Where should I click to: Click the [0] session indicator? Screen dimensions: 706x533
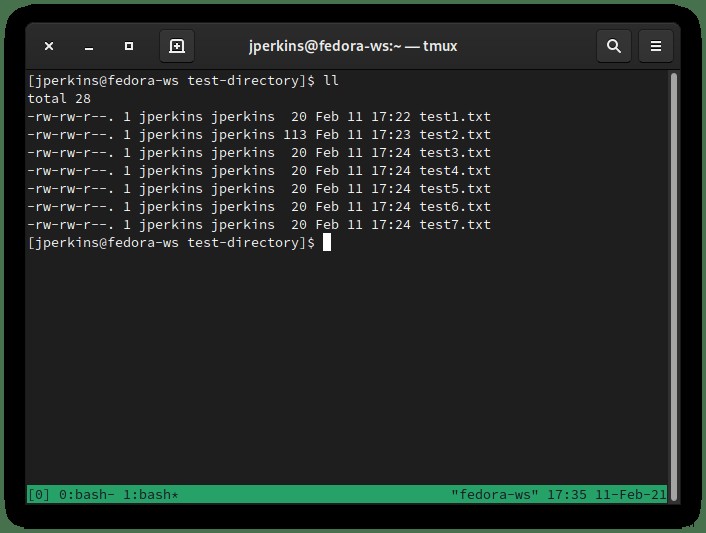pos(39,495)
